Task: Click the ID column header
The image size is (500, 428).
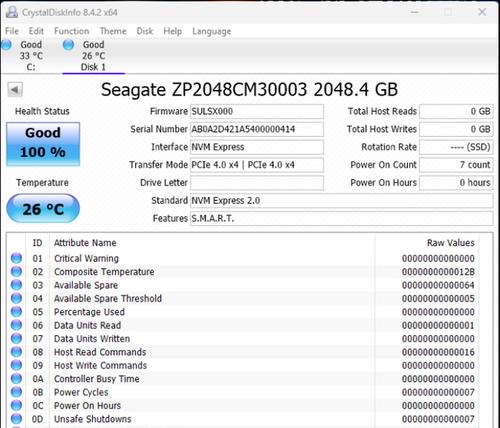Action: [x=37, y=243]
